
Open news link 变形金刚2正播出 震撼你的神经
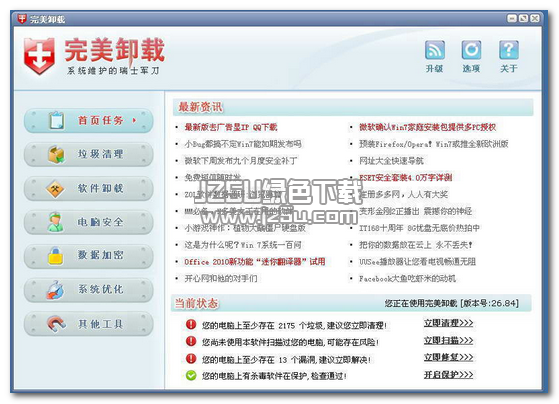[415, 211]
